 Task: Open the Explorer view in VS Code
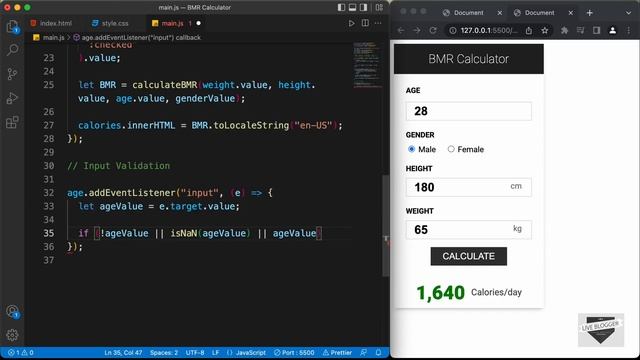12,27
